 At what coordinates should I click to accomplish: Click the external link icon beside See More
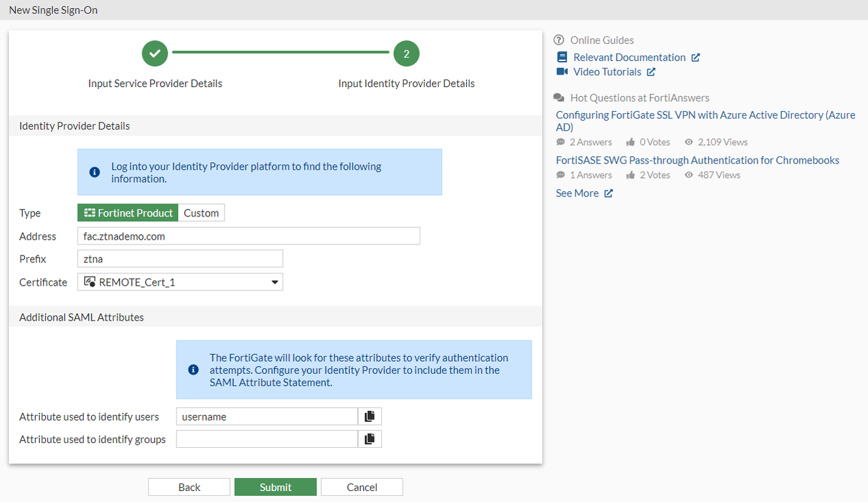[x=608, y=193]
